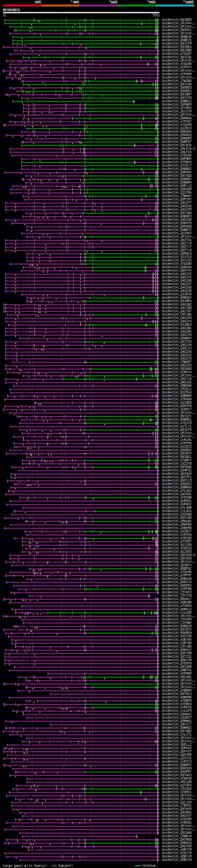Select the UniRef100_C0PLM1 label
The height and width of the screenshot is (868, 197).
(177, 440)
